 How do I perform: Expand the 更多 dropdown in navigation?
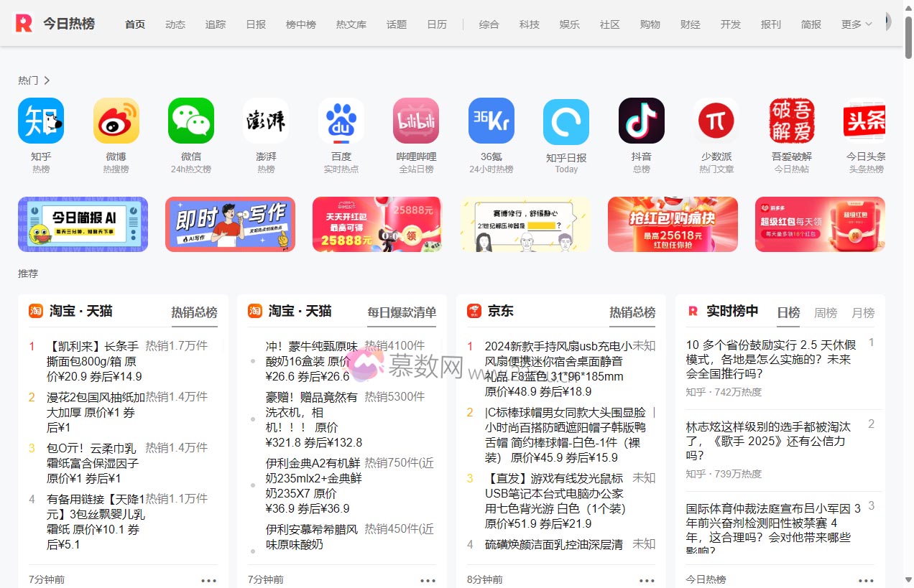click(x=856, y=24)
